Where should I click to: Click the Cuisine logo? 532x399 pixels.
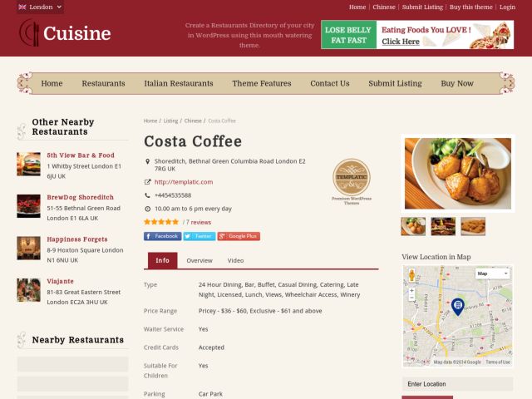click(x=65, y=33)
